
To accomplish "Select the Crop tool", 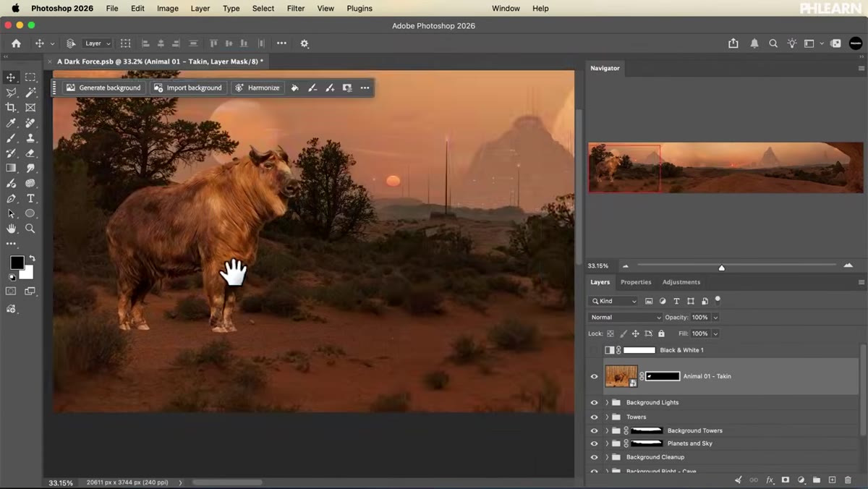I will [x=11, y=108].
